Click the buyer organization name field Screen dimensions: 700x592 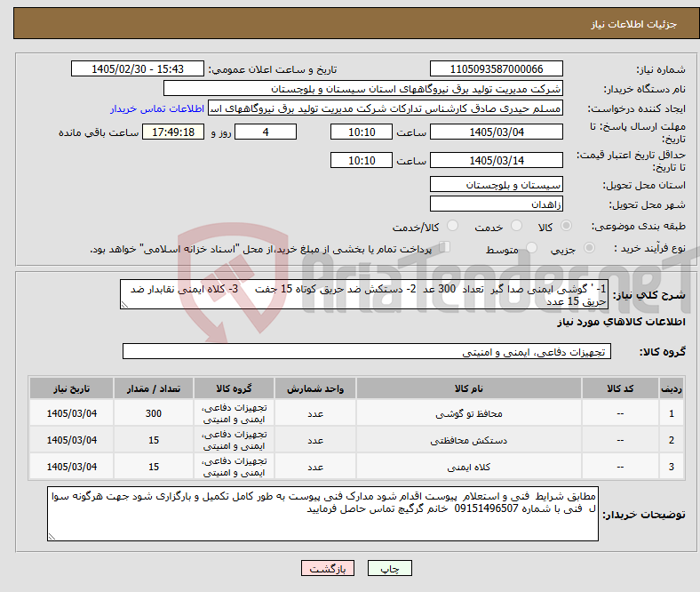pos(363,89)
